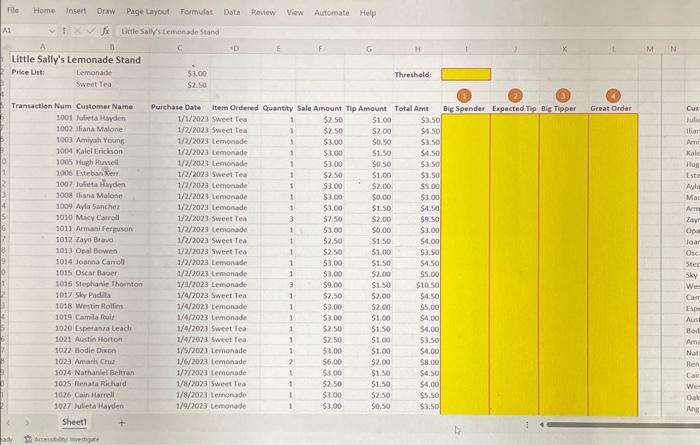This screenshot has height=445, width=700.
Task: Click the orange circle number 1 marker
Action: [x=464, y=96]
